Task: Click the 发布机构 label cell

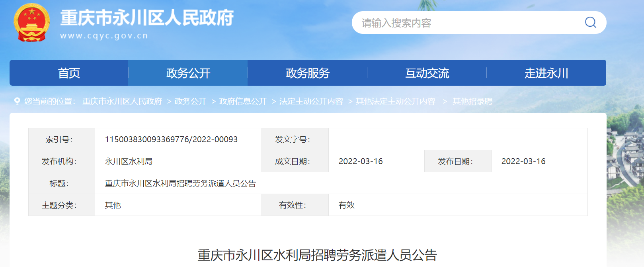Action: coord(62,161)
